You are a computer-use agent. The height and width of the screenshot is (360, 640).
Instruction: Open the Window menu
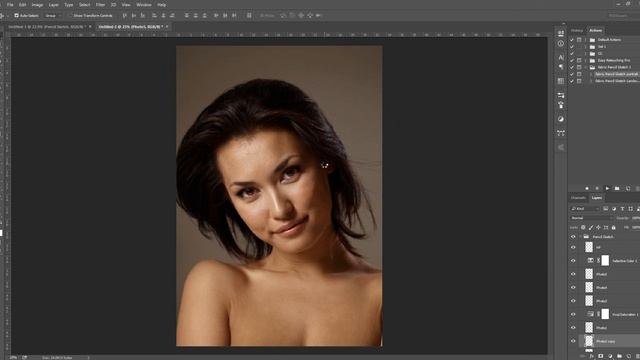click(x=144, y=5)
